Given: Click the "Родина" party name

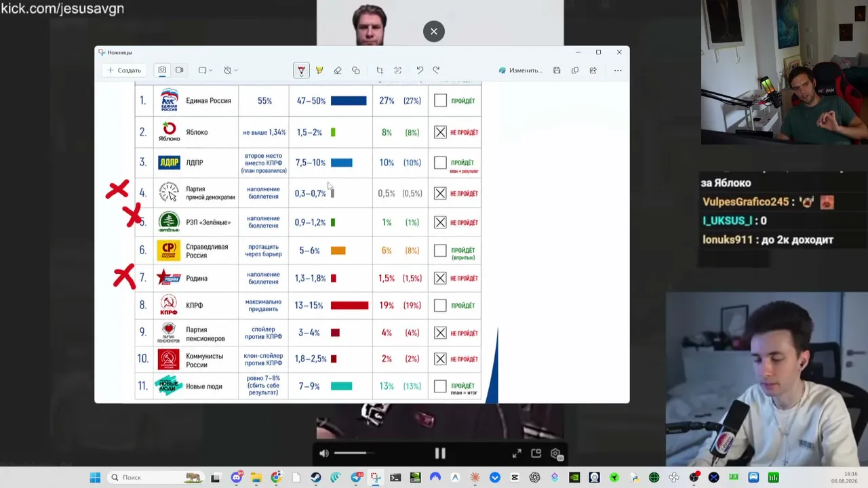Looking at the screenshot, I should tap(197, 279).
